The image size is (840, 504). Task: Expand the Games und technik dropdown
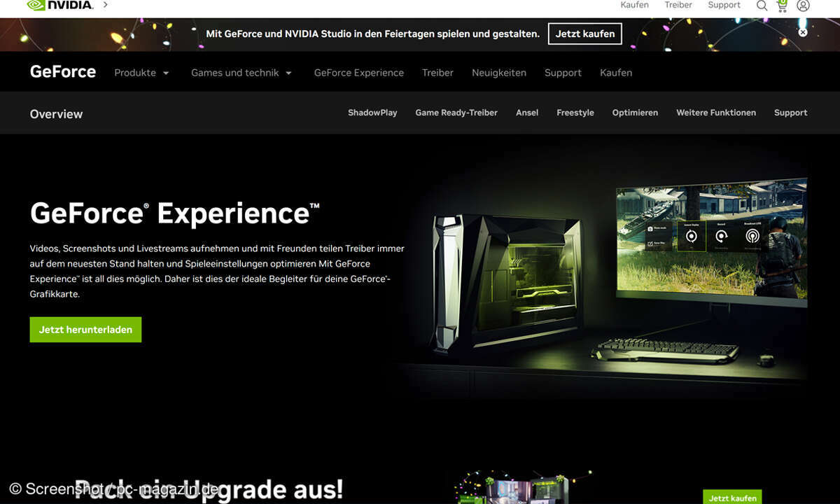[x=241, y=73]
